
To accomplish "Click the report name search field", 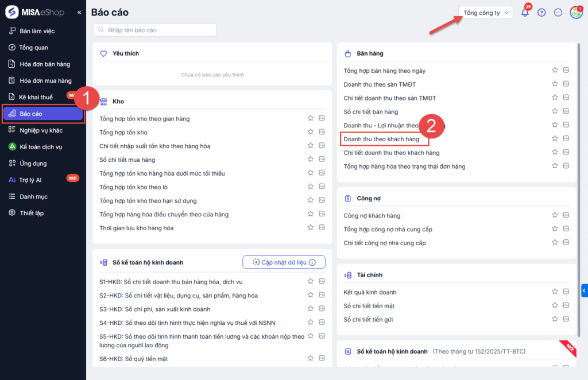I will 155,30.
